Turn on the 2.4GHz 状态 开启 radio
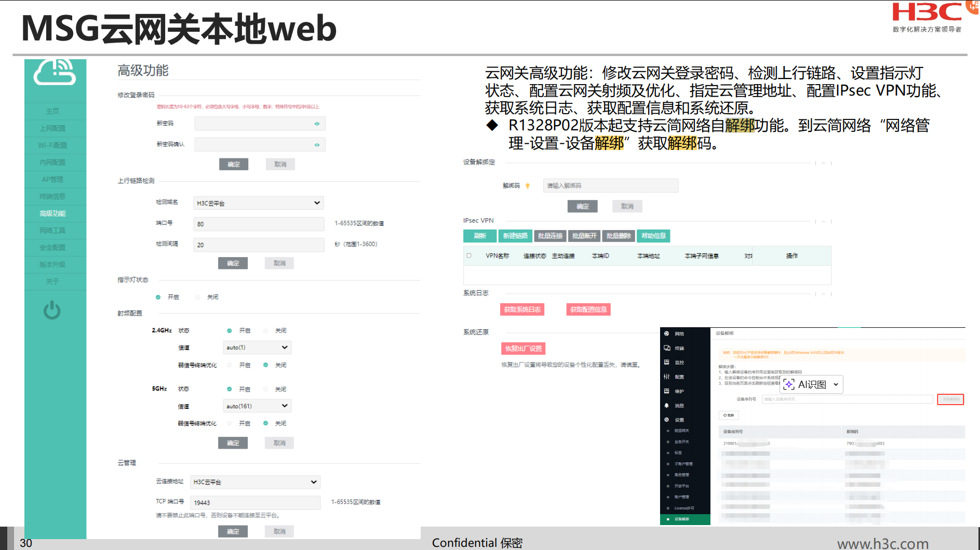The width and height of the screenshot is (980, 550). pyautogui.click(x=230, y=330)
